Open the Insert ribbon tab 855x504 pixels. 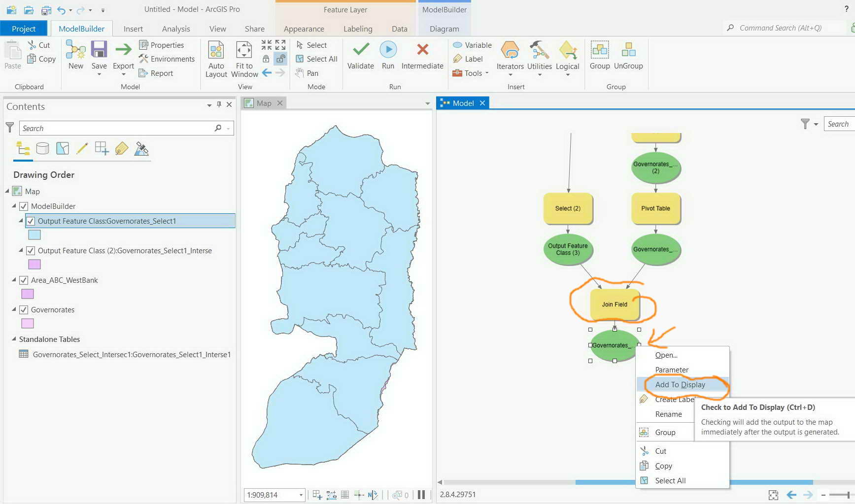click(133, 29)
